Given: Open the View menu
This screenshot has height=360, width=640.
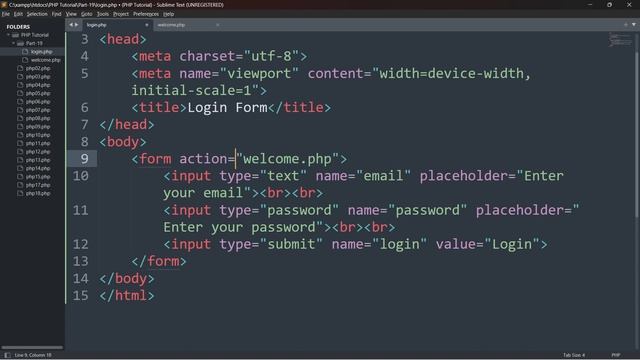Looking at the screenshot, I should [71, 14].
